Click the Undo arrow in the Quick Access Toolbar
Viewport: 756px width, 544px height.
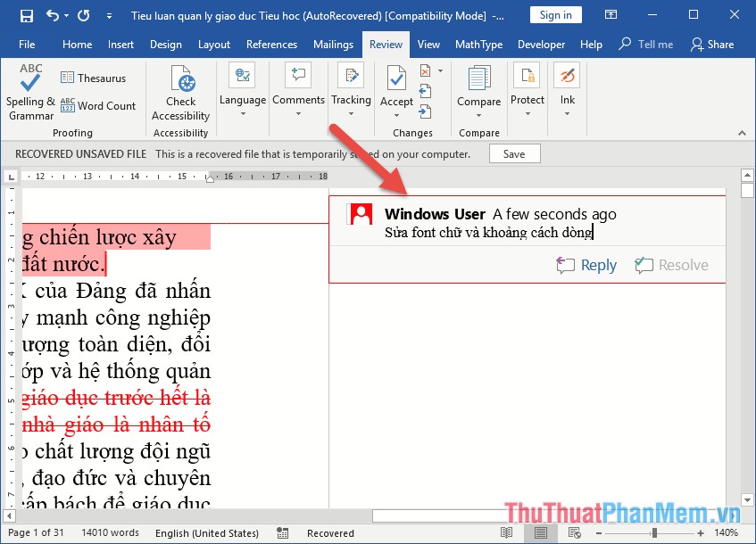tap(53, 15)
